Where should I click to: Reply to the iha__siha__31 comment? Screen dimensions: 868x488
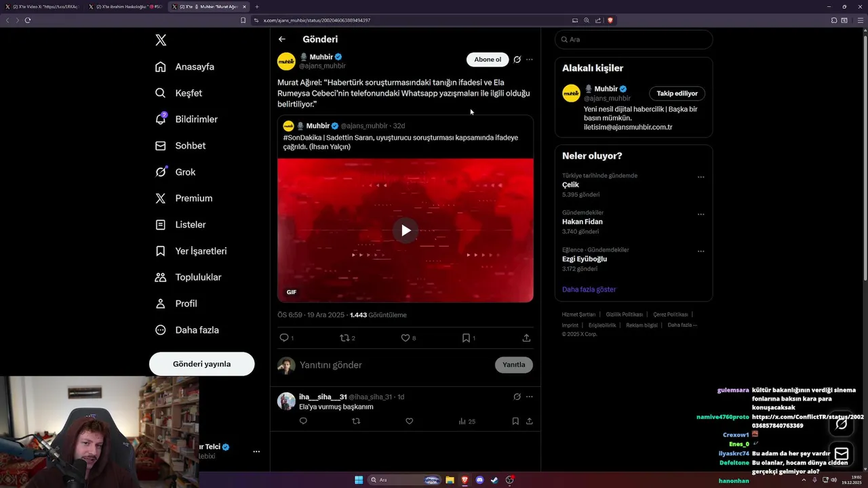click(x=303, y=421)
